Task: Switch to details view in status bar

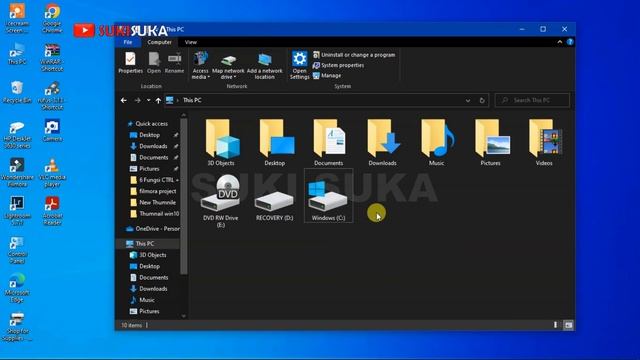Action: pyautogui.click(x=556, y=325)
